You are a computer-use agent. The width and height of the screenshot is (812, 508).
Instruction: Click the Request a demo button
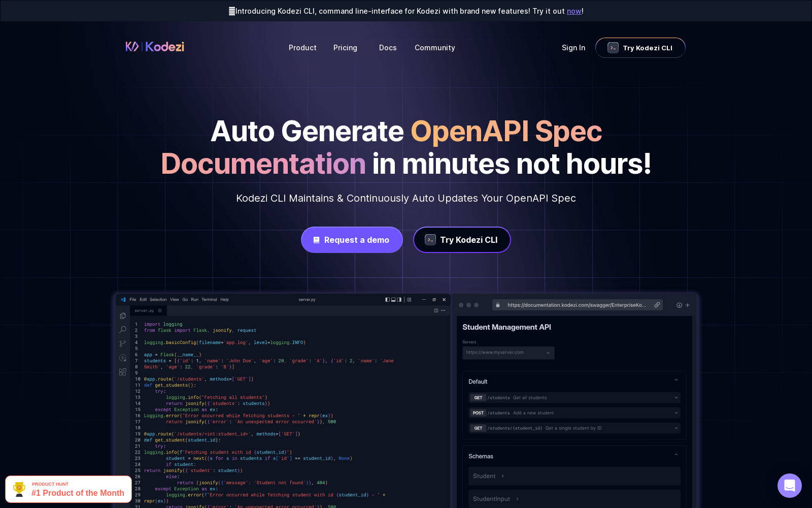click(352, 240)
